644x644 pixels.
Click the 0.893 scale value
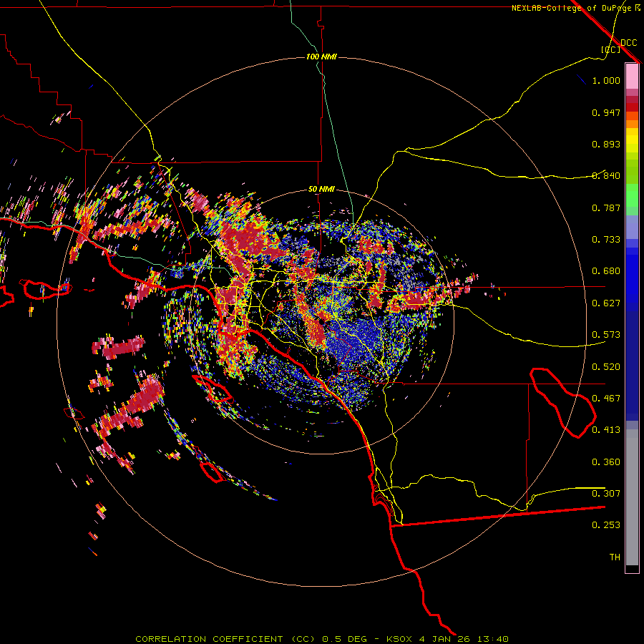[x=606, y=144]
